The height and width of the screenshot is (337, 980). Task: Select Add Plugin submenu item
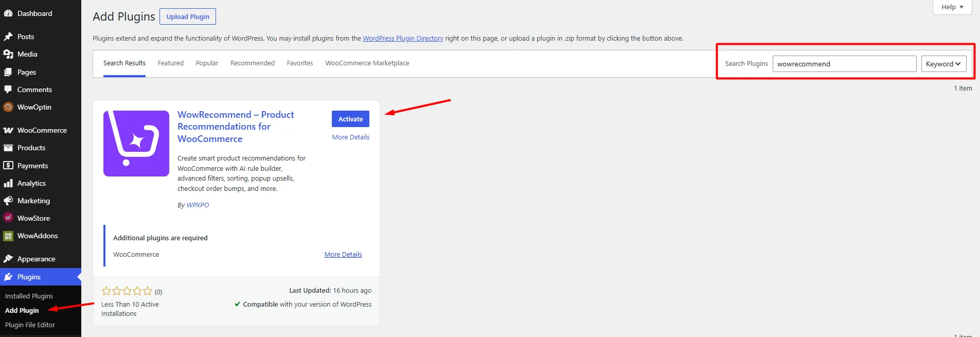(22, 311)
